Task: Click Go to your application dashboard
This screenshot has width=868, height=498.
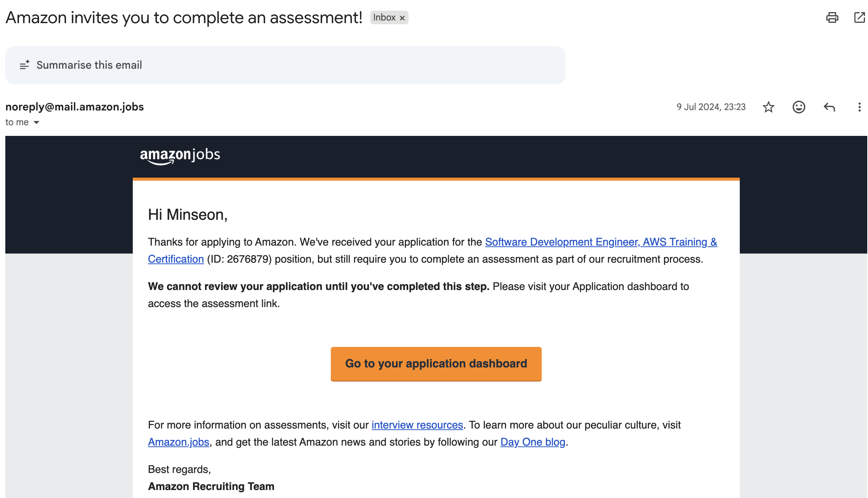Action: click(x=436, y=364)
